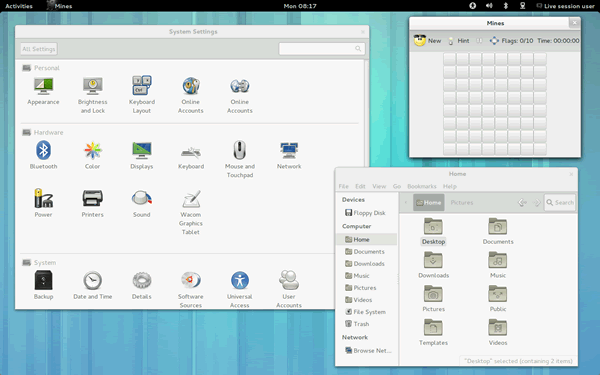Request a Hint in Mines
600x375 pixels.
coord(458,41)
